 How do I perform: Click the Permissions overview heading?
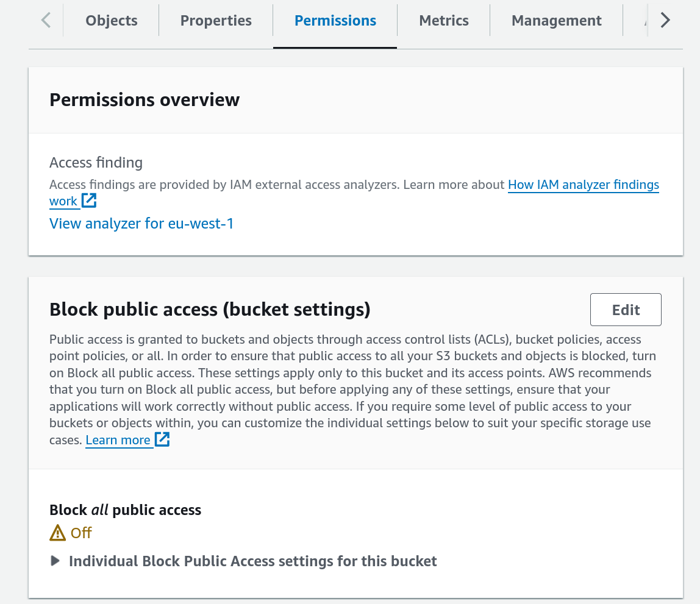click(144, 99)
